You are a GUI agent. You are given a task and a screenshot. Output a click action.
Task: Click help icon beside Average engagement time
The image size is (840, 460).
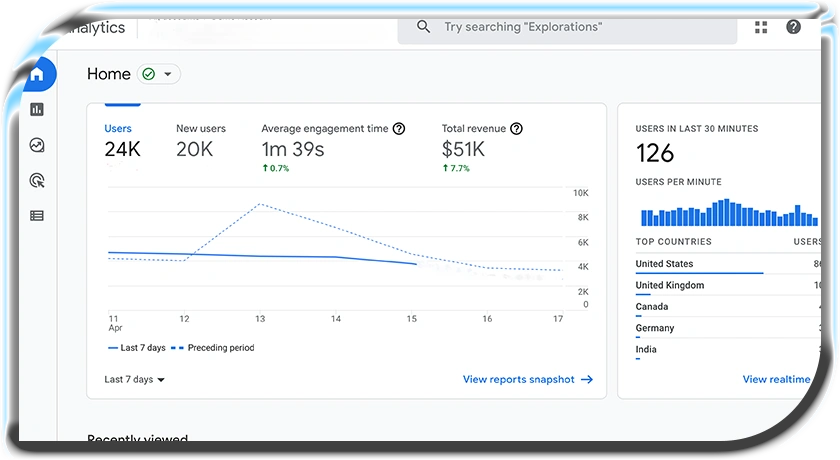[399, 129]
